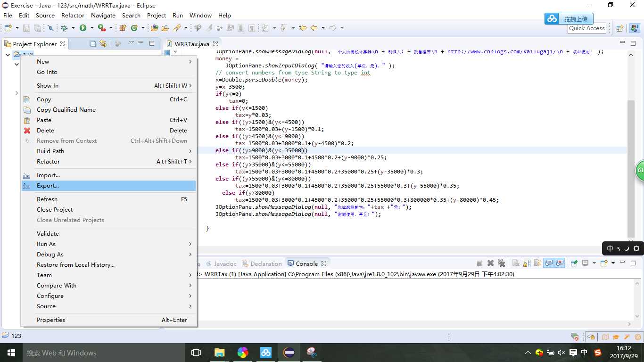644x362 pixels.
Task: Open Windows Start menu button
Action: [x=11, y=353]
